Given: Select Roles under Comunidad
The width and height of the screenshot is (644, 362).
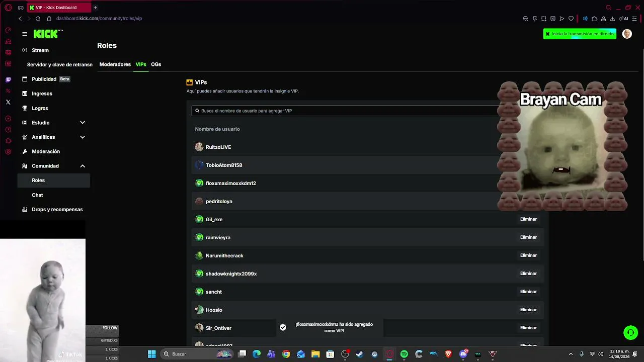Looking at the screenshot, I should (x=54, y=180).
